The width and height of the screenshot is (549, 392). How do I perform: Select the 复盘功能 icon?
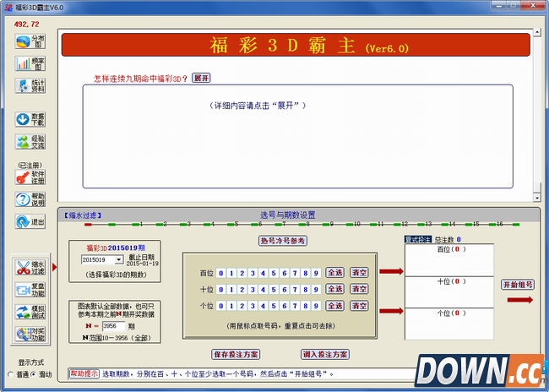pyautogui.click(x=30, y=290)
